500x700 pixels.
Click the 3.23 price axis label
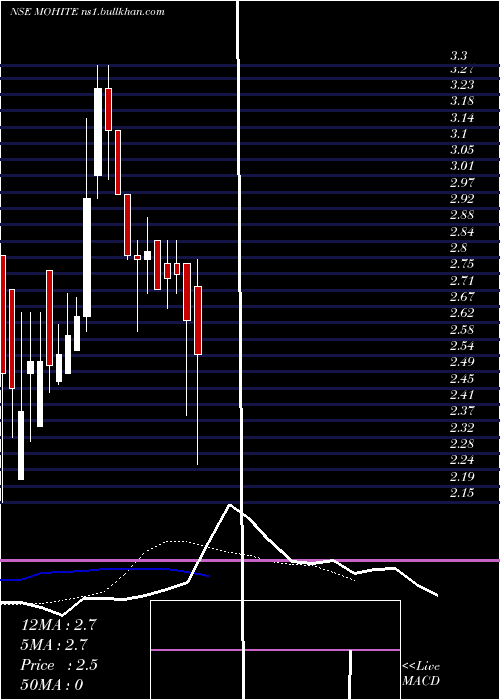462,84
